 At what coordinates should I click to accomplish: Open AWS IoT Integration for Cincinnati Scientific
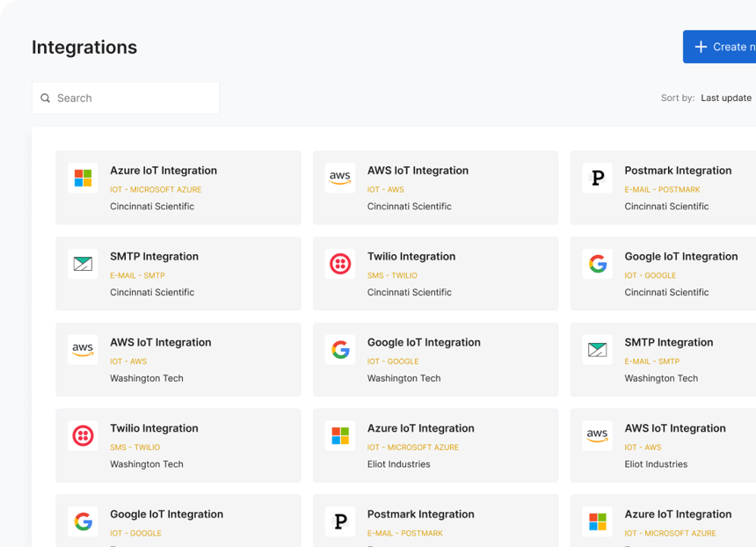pyautogui.click(x=435, y=187)
